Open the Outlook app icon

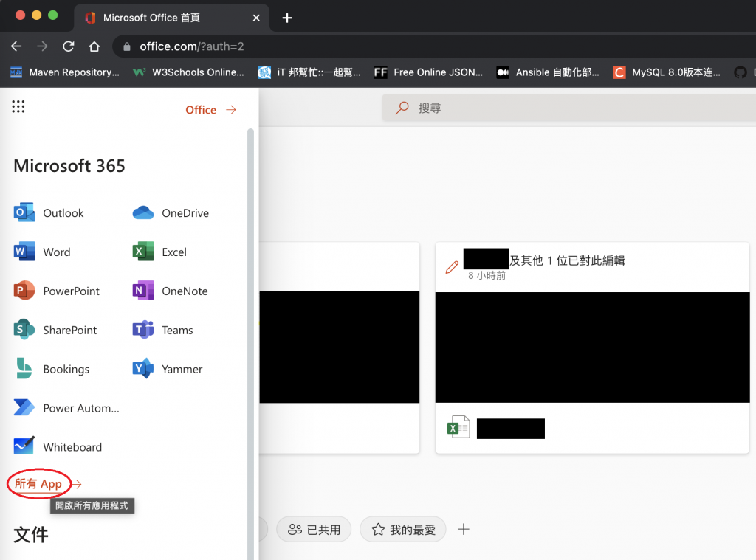click(24, 212)
